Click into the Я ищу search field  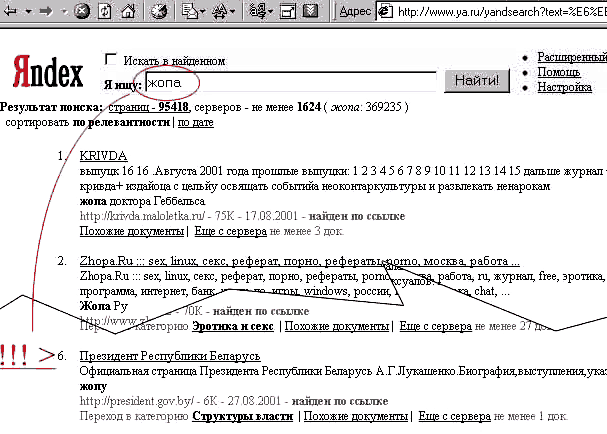pyautogui.click(x=291, y=82)
